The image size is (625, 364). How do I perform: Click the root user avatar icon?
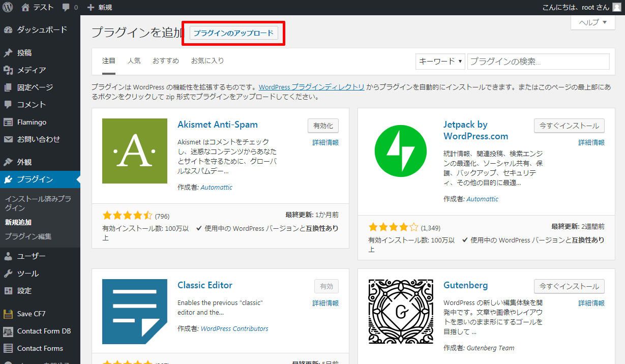(616, 7)
